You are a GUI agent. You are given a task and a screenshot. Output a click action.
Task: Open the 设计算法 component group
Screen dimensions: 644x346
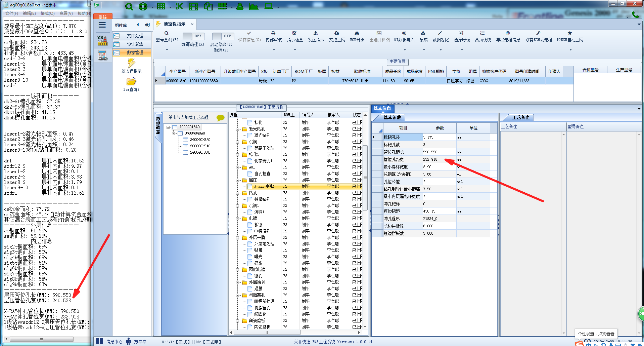132,44
